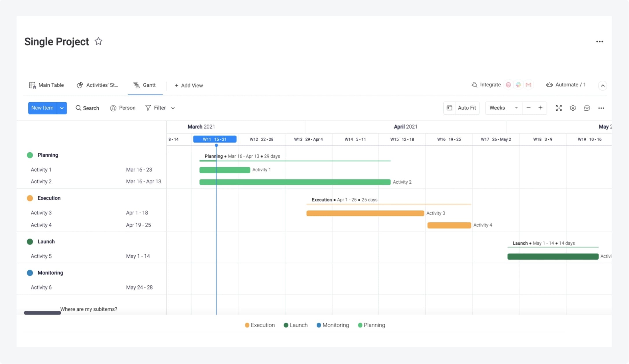This screenshot has width=629, height=364.
Task: Switch to the Main Table tab
Action: [x=46, y=85]
